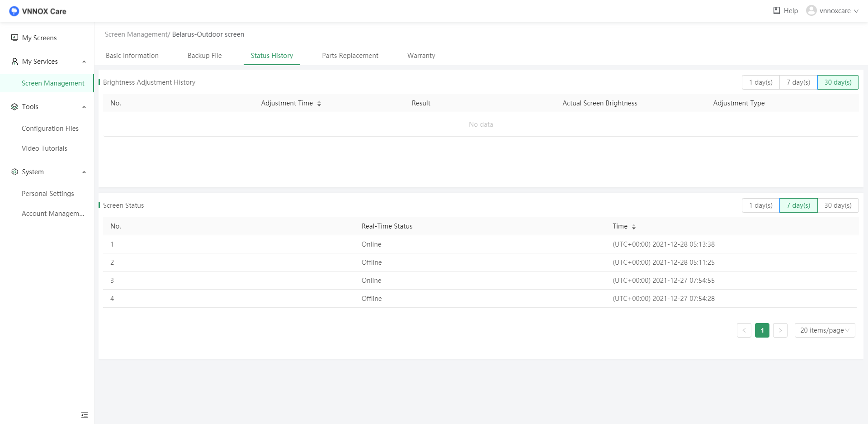This screenshot has width=868, height=424.
Task: Sort by Adjustment Time sort icon
Action: point(319,104)
